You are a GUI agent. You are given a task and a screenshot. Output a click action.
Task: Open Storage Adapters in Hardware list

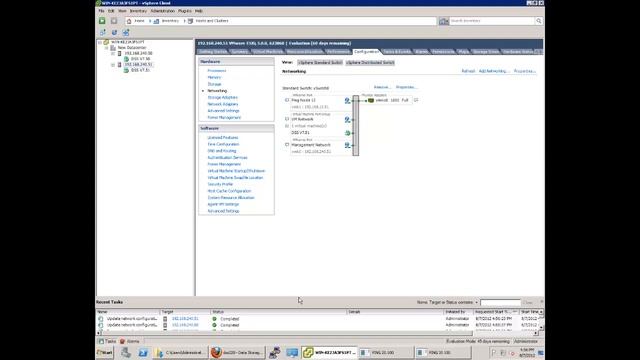[x=222, y=98]
